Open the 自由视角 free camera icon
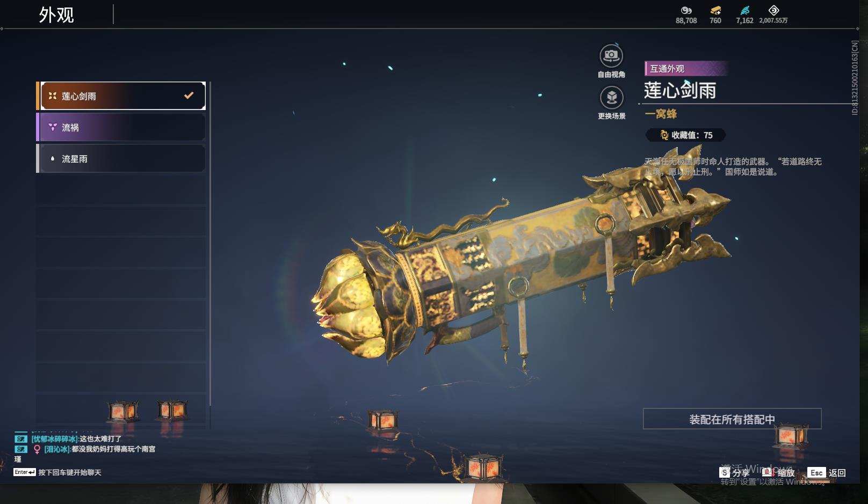The image size is (868, 504). click(x=611, y=56)
